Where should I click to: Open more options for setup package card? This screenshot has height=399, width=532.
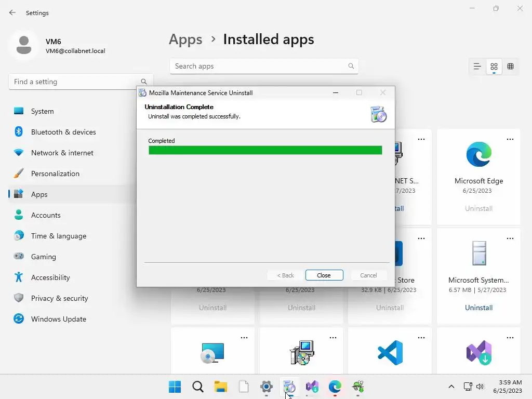tap(333, 338)
